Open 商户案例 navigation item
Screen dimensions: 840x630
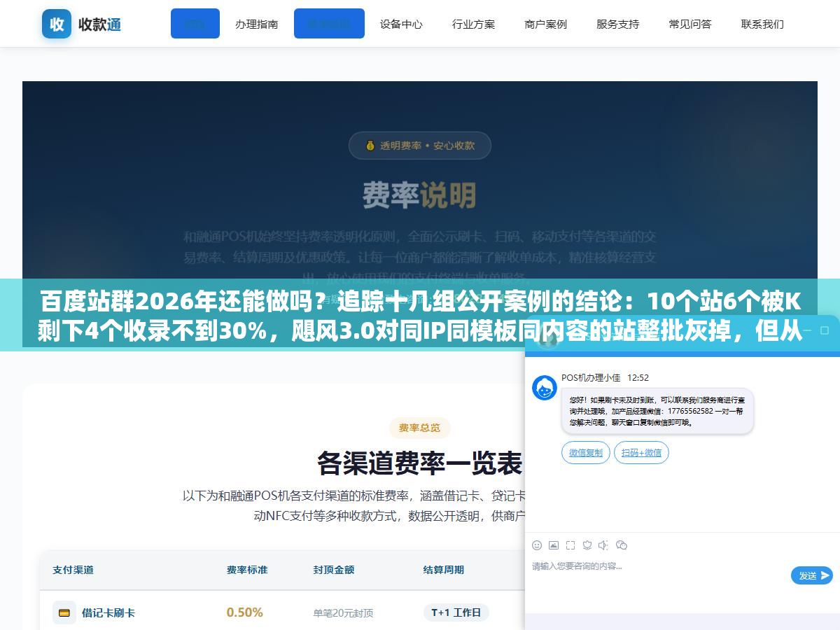pos(545,24)
